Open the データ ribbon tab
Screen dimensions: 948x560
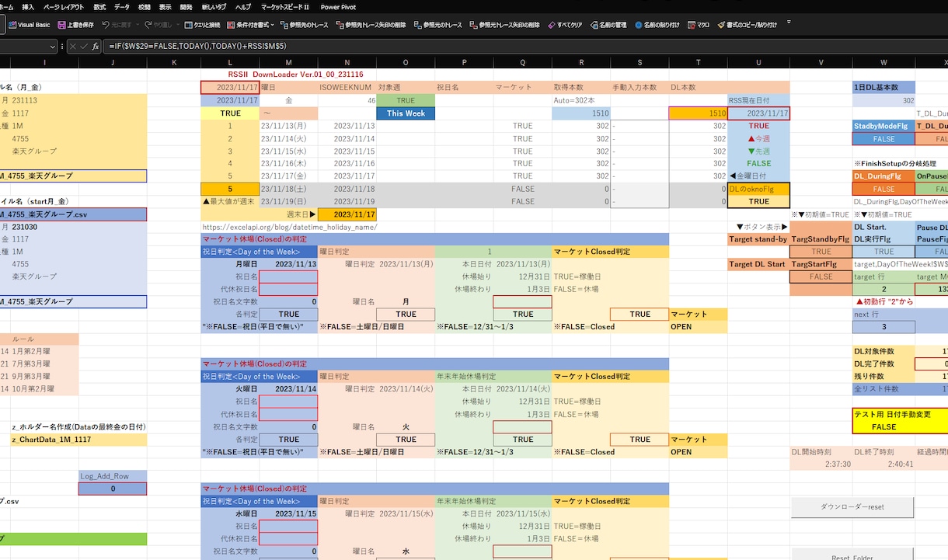coord(122,6)
